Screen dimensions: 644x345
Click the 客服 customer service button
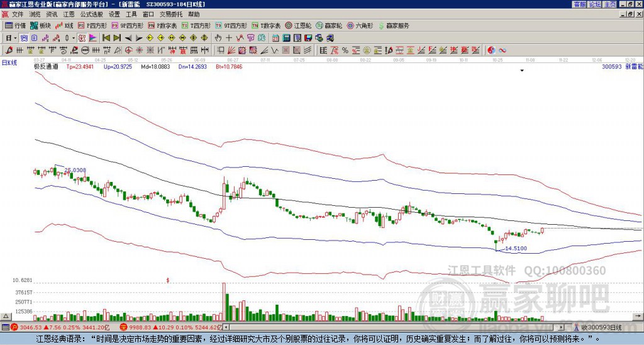pos(579,4)
